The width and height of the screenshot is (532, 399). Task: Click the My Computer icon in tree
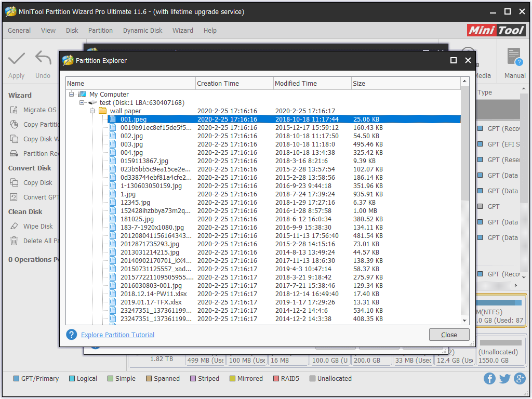[x=82, y=94]
